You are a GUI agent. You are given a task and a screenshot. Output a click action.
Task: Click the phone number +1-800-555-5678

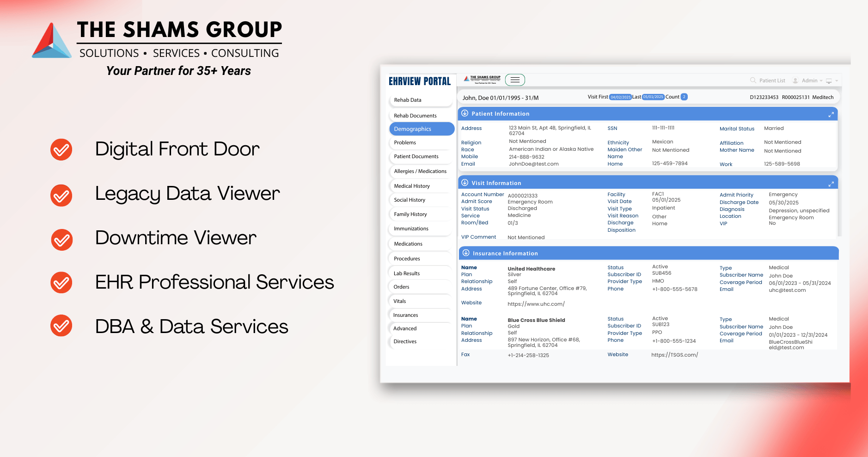point(675,289)
